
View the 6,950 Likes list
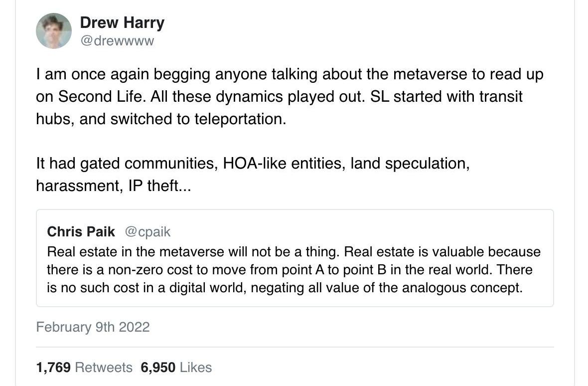(x=176, y=368)
